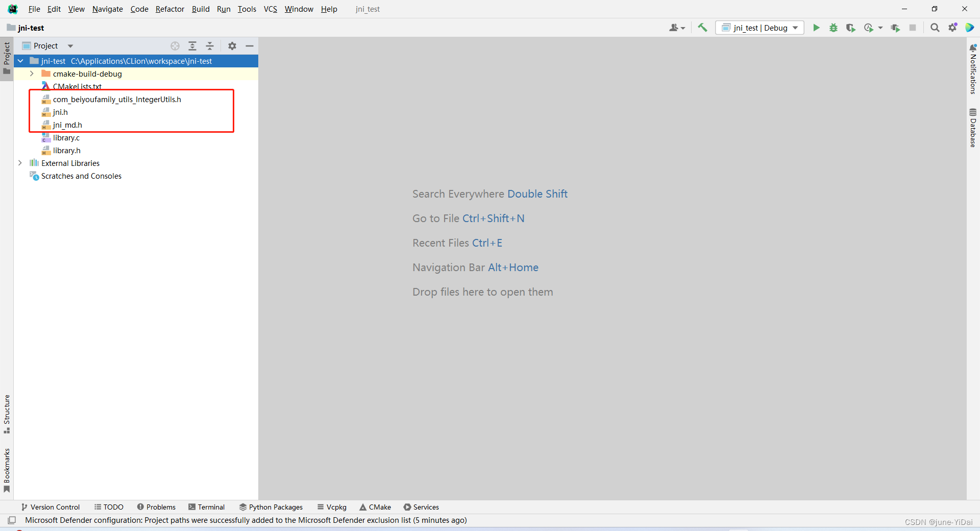The width and height of the screenshot is (980, 531).
Task: Open Database side panel
Action: tap(973, 128)
